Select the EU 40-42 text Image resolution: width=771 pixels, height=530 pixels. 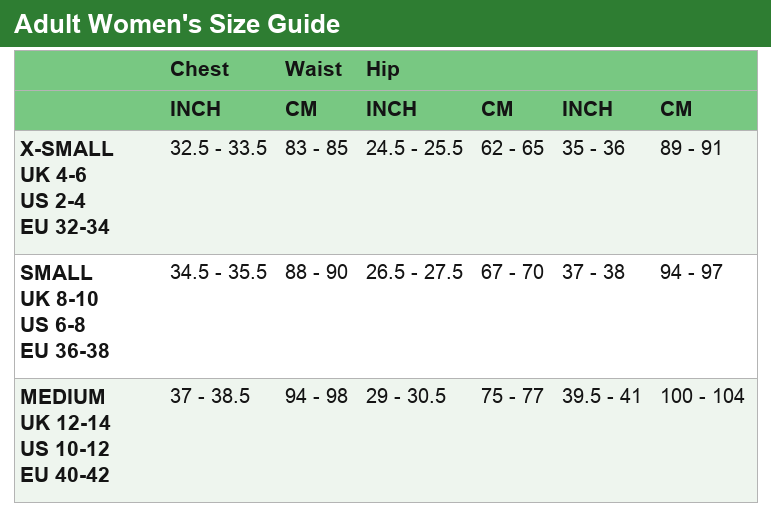coord(64,475)
